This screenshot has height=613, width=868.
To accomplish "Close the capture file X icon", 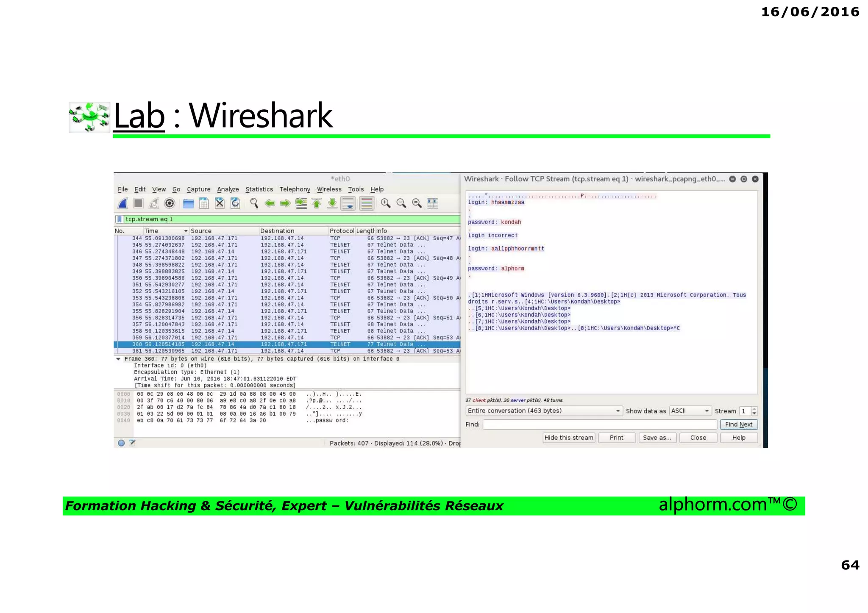I will pos(220,203).
